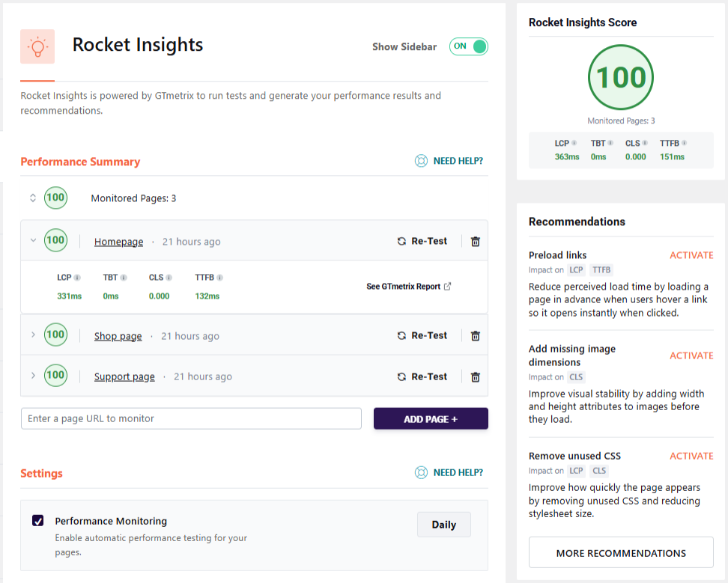Screen dimensions: 728x583
Task: Click the ADD PAGE + button
Action: 431,419
